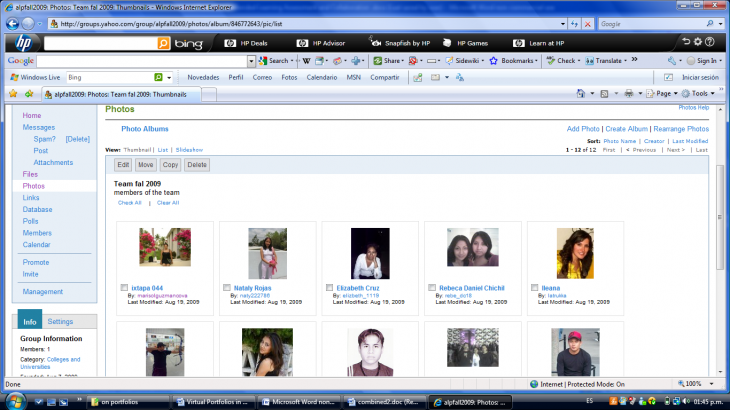The height and width of the screenshot is (410, 730).
Task: Open HP Games toolbar item
Action: pyautogui.click(x=465, y=43)
